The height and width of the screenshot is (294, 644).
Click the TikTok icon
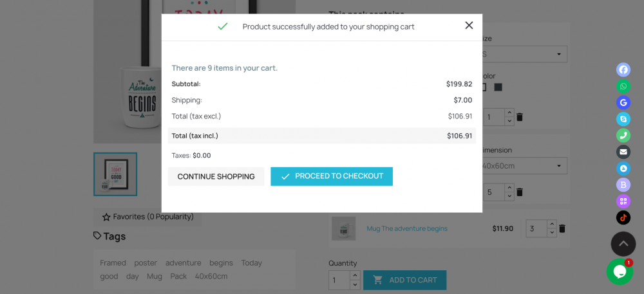click(623, 217)
